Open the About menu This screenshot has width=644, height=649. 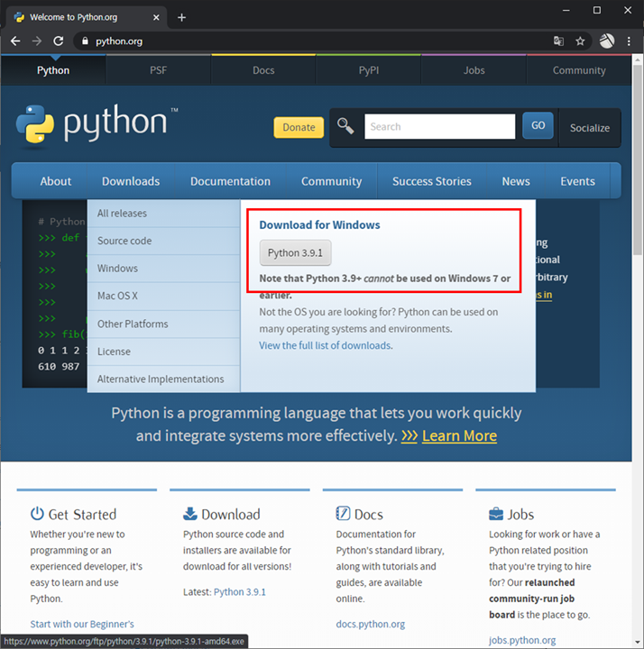(56, 181)
